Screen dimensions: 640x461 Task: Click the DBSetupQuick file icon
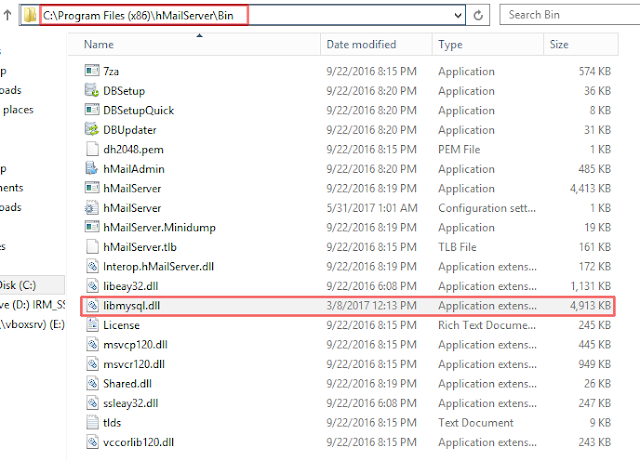point(92,110)
